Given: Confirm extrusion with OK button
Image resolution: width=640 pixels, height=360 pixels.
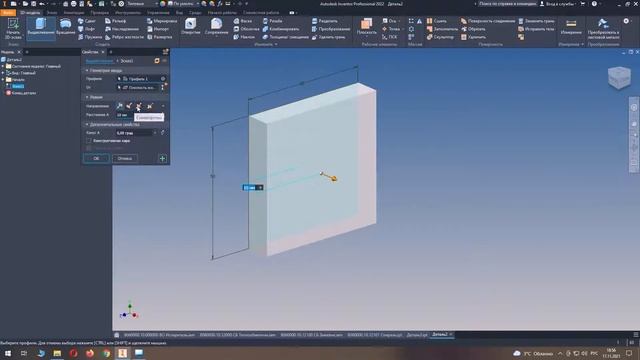Looking at the screenshot, I should coord(96,158).
